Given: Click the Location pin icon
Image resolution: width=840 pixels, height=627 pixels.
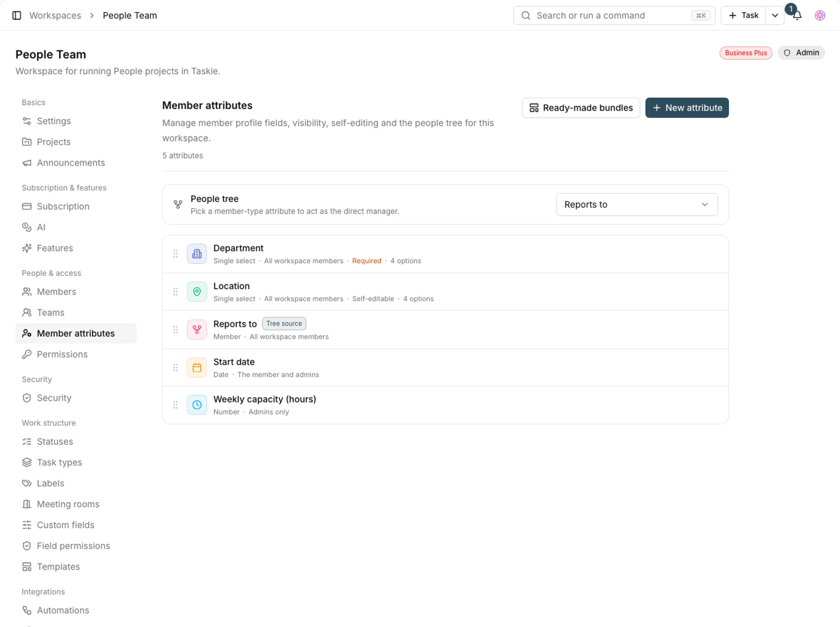Looking at the screenshot, I should (x=197, y=292).
